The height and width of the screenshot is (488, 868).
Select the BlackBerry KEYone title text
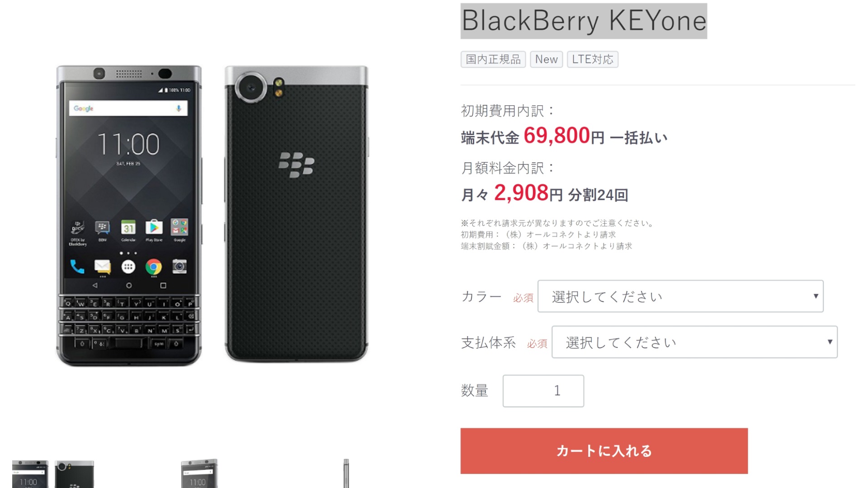(584, 21)
